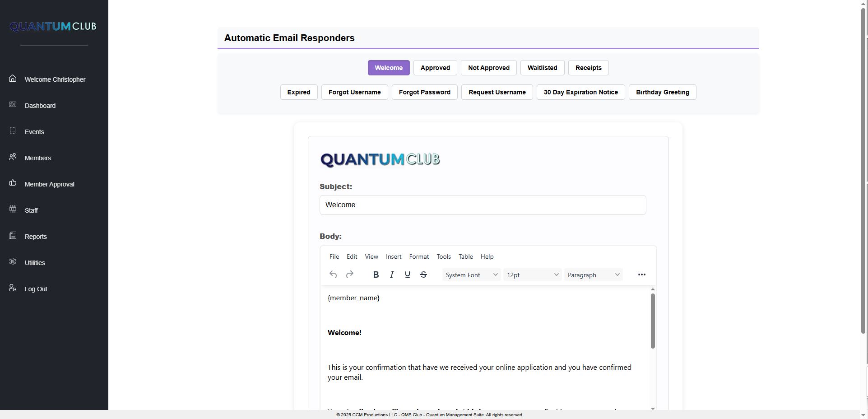This screenshot has height=419, width=868.
Task: Redo the last change in the editor
Action: [x=350, y=274]
